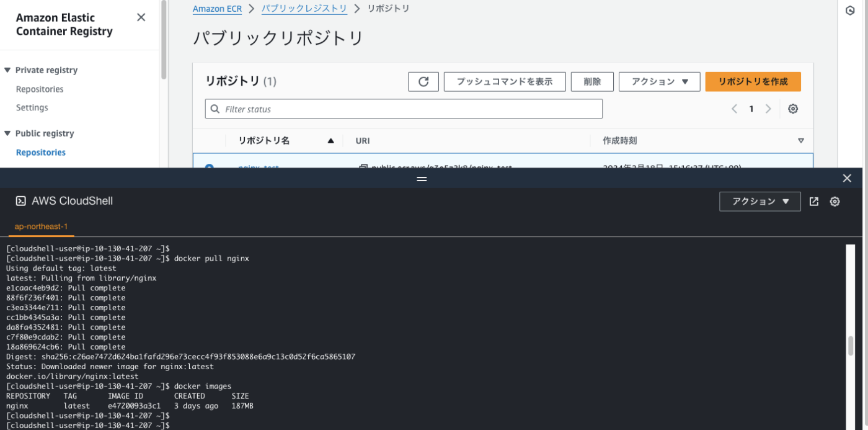The width and height of the screenshot is (868, 430).
Task: Click the CloudShell terminal scrollbar thumb
Action: [x=851, y=346]
